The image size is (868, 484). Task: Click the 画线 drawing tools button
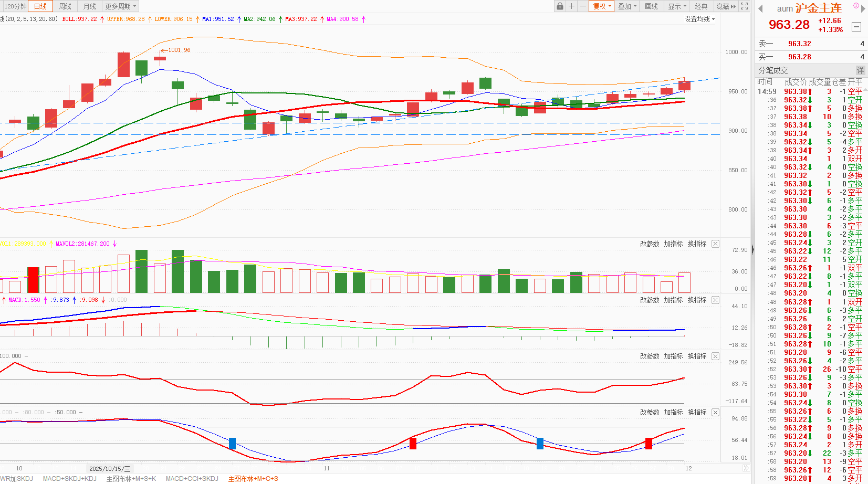click(652, 6)
